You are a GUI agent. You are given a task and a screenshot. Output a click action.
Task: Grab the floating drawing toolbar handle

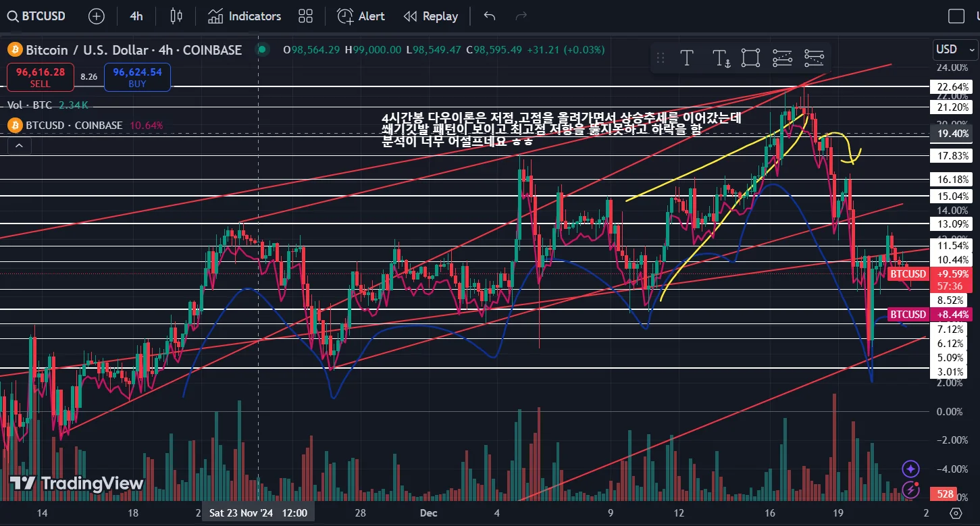pos(661,58)
